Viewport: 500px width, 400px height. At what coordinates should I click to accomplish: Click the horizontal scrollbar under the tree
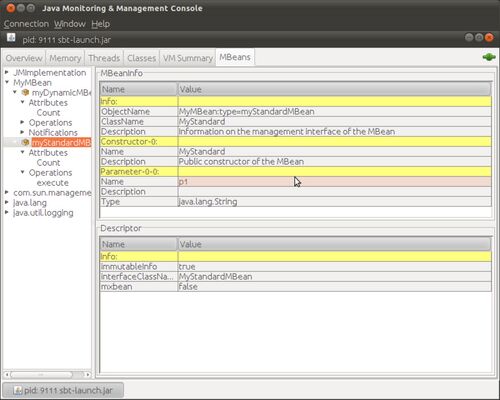click(42, 375)
